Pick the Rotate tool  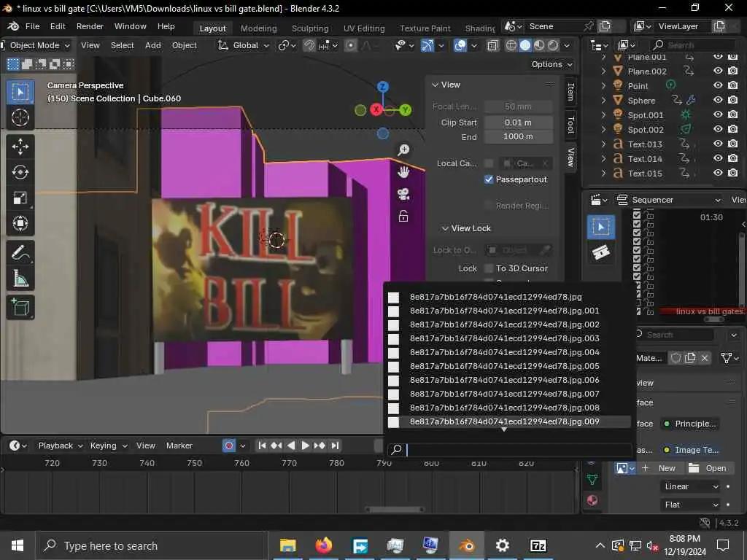tap(20, 172)
